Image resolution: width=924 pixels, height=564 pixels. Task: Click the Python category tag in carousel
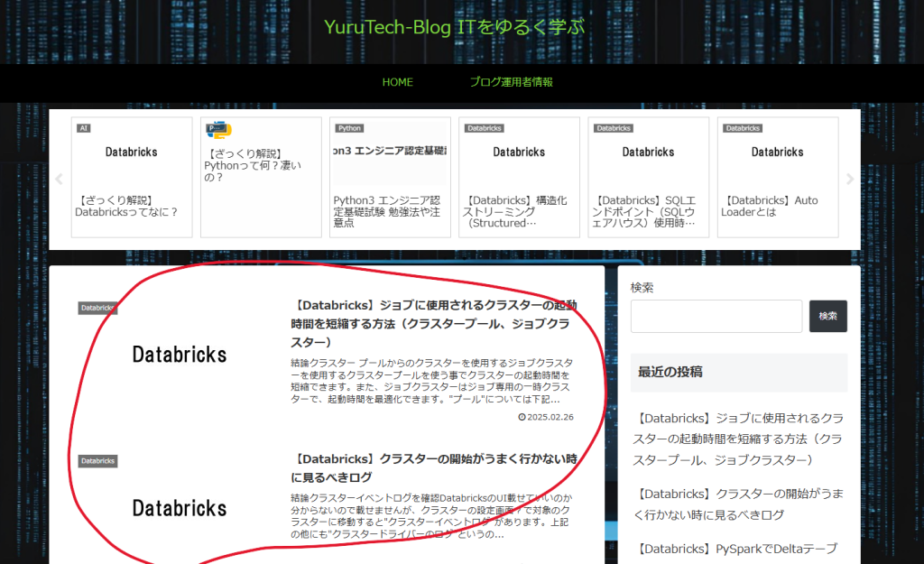click(x=349, y=128)
